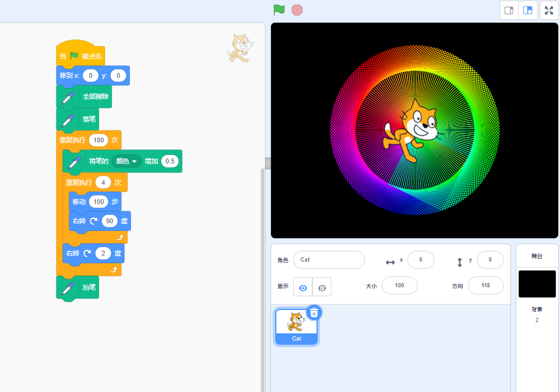The width and height of the screenshot is (560, 392).
Task: Switch to small stage layout
Action: point(509,10)
